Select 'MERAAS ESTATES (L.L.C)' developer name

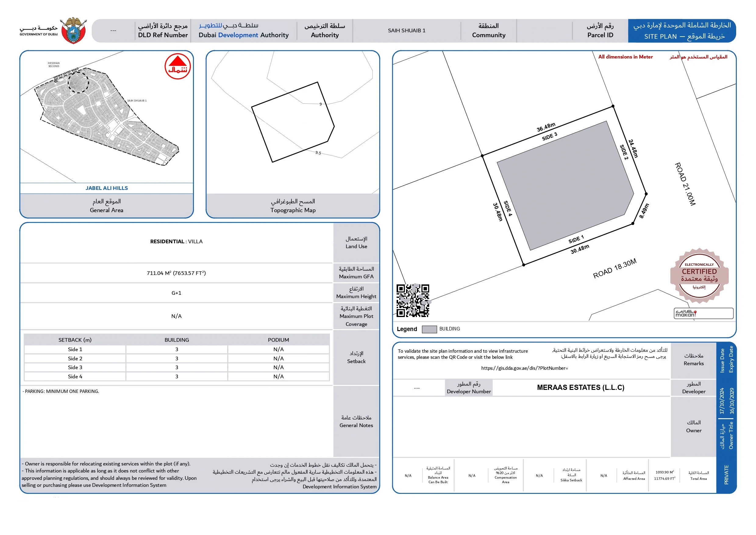[580, 387]
